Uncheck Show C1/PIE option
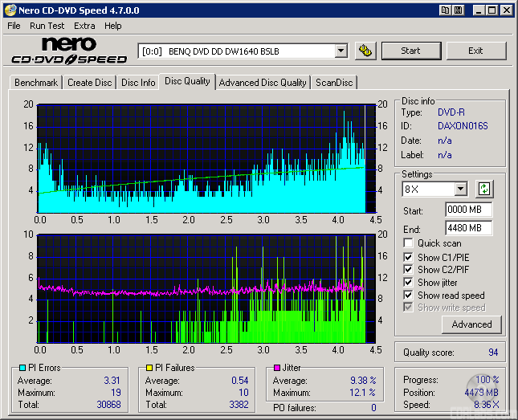The image size is (518, 420). (x=409, y=257)
